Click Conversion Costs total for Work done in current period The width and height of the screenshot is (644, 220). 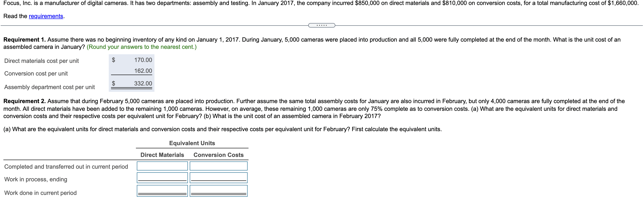(218, 191)
